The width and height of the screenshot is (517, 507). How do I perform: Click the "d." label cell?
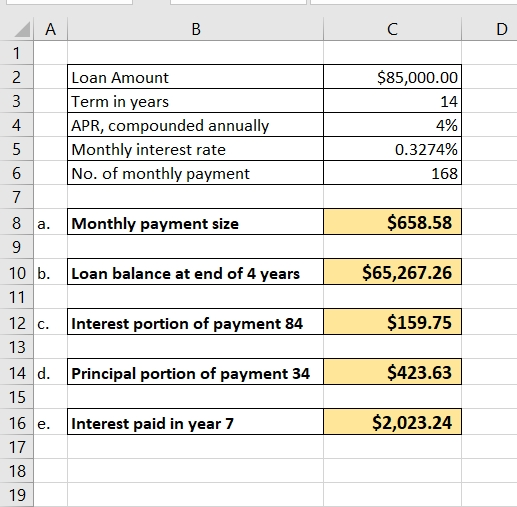(50, 372)
